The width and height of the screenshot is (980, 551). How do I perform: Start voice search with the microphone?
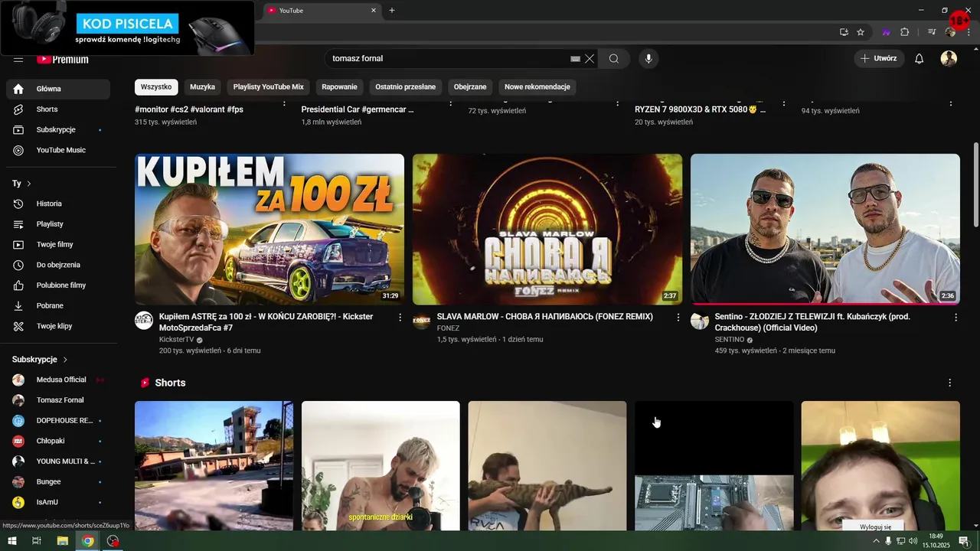[x=648, y=59]
